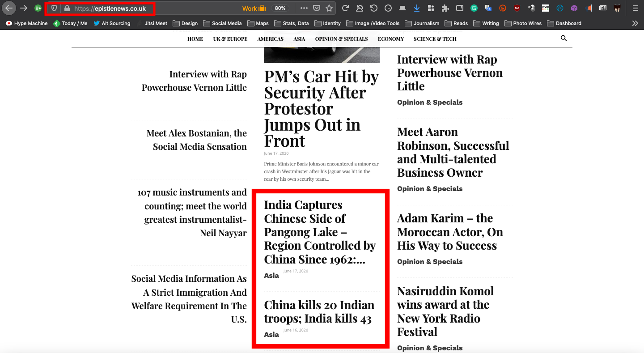Click the Grammarly extension icon

tap(474, 8)
